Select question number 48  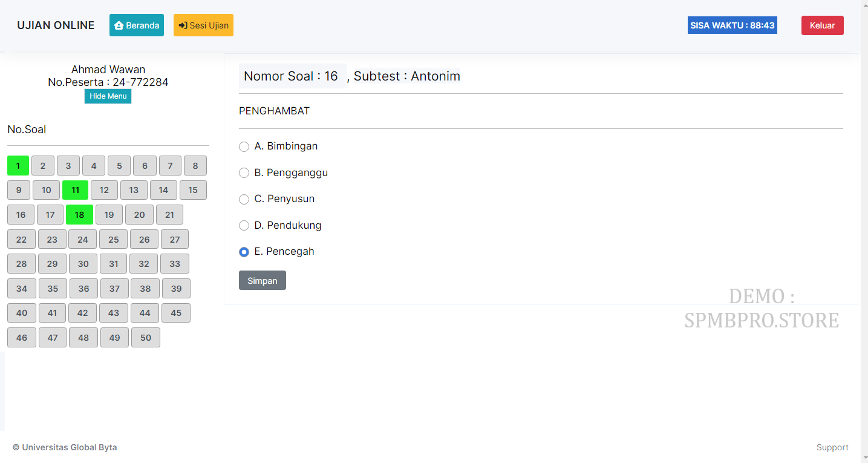[83, 338]
